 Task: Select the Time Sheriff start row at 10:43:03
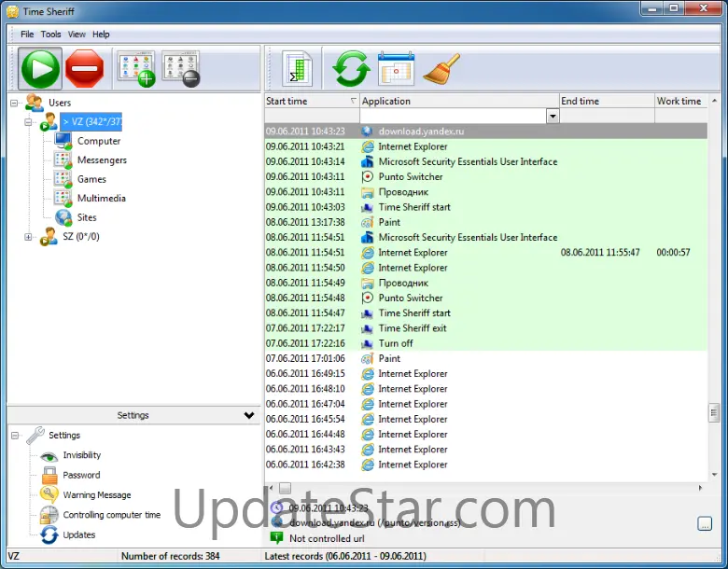point(486,207)
